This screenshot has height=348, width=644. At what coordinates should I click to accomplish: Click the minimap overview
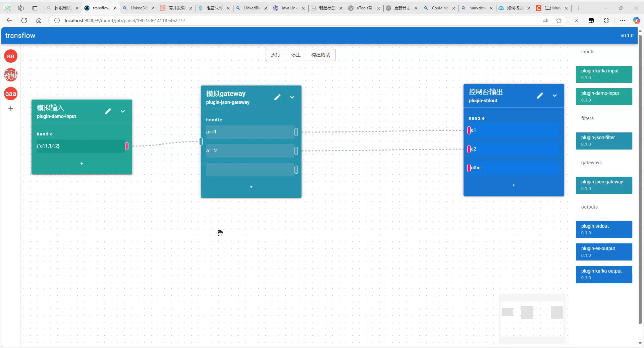click(532, 318)
